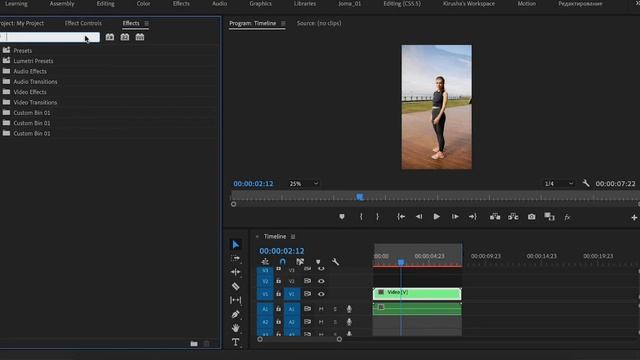
Task: Click the Mark Out button
Action: pyautogui.click(x=378, y=217)
